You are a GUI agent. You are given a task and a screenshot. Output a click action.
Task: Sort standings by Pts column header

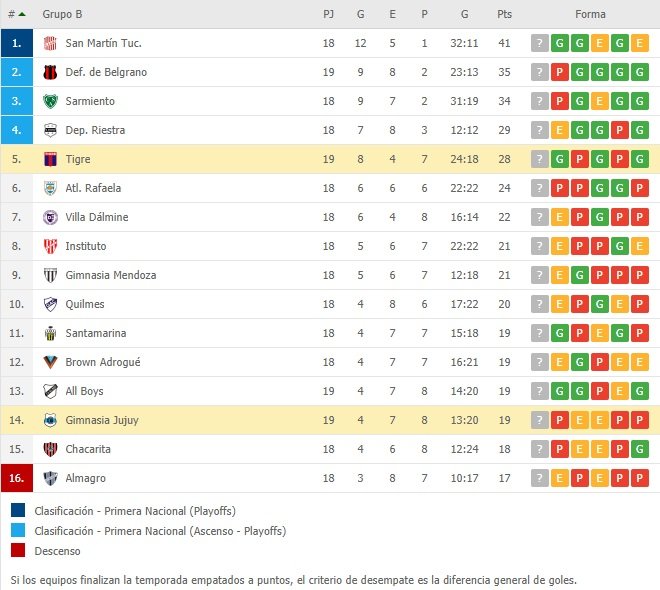[504, 14]
